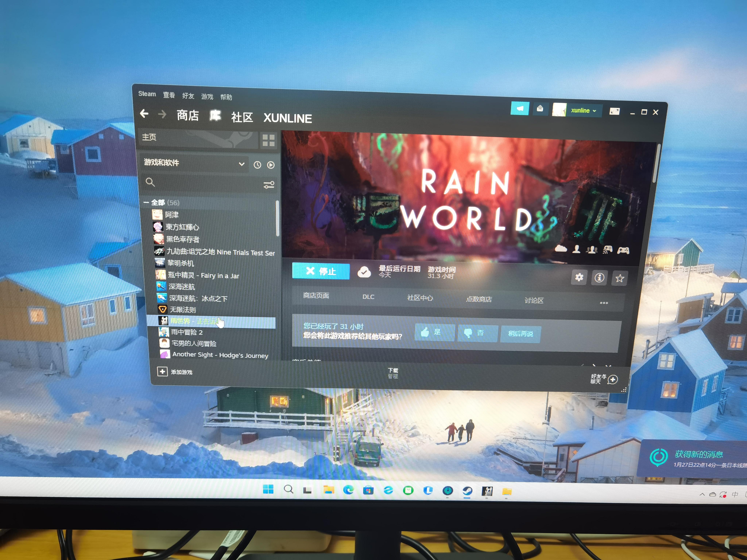Click the 稍后再说 button

click(520, 334)
